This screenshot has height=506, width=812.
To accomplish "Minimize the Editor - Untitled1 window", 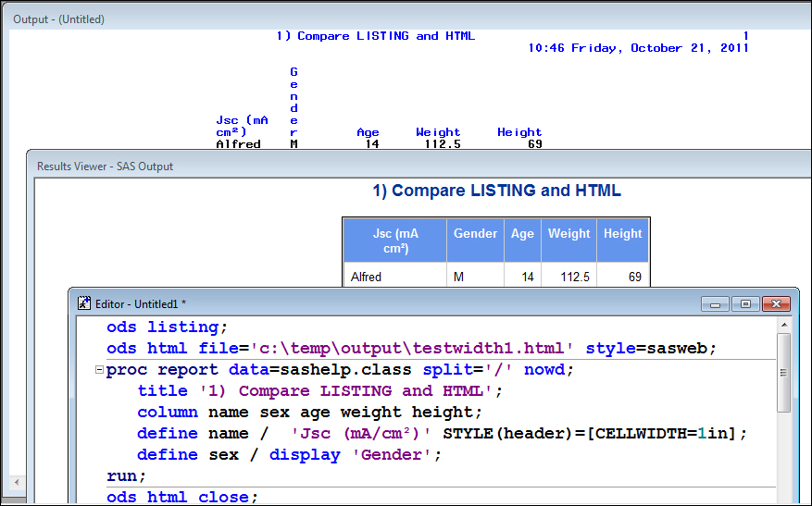I will pyautogui.click(x=715, y=303).
